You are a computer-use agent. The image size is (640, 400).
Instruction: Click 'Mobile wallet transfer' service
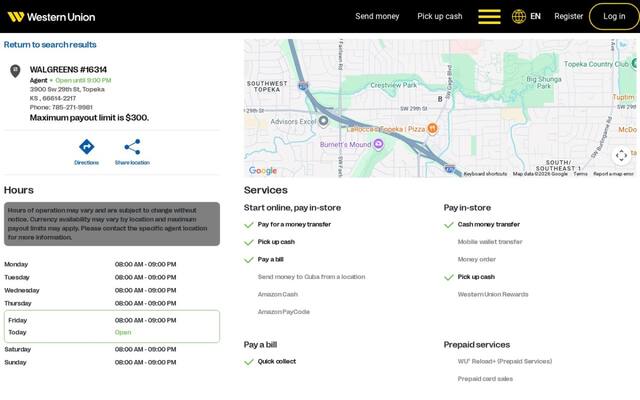(x=490, y=242)
